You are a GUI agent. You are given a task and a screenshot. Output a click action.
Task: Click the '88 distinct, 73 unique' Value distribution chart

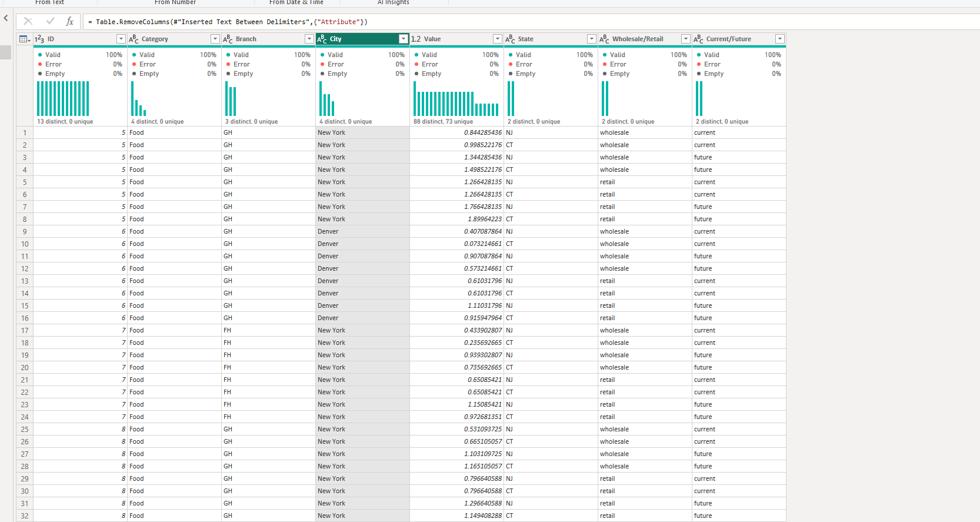456,99
